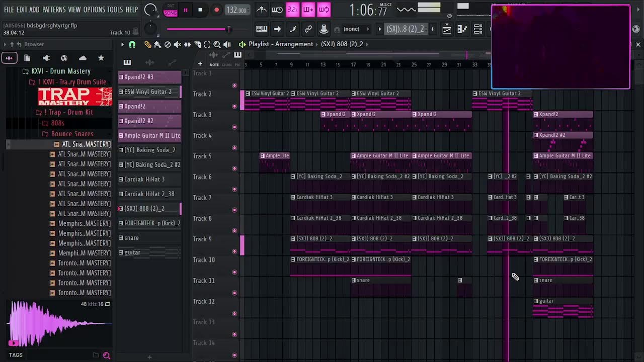Open the VIEW menu

(x=74, y=10)
